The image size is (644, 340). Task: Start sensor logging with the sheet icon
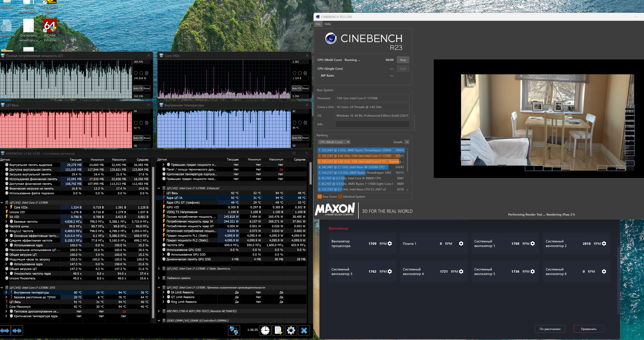tap(278, 330)
